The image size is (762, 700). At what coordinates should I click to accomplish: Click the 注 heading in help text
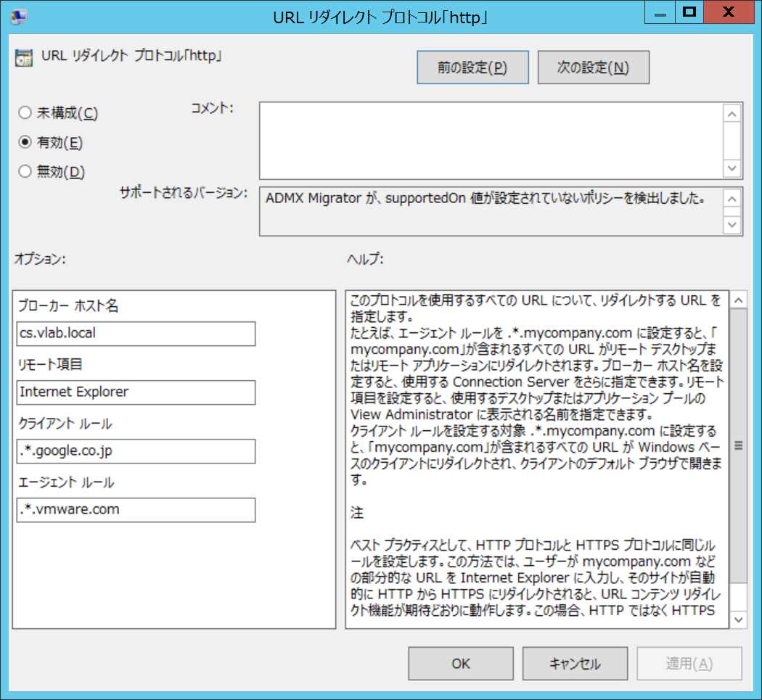[x=357, y=513]
